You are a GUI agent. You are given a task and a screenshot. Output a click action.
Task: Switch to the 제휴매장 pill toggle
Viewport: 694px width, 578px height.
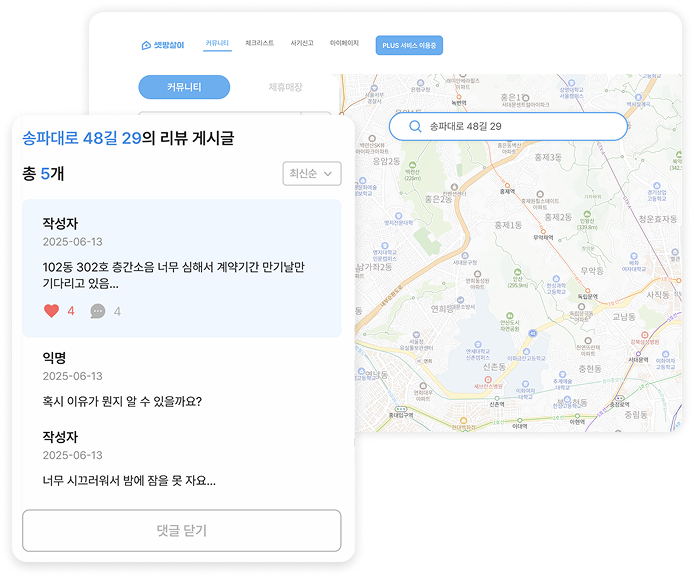tap(285, 87)
